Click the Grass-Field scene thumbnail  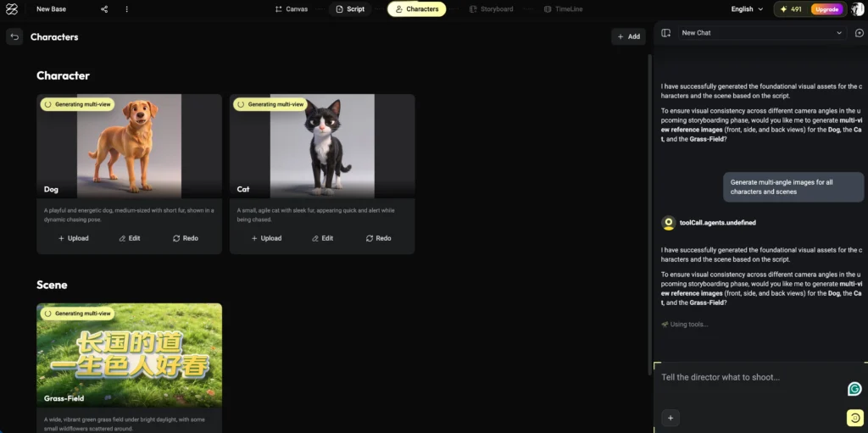(129, 355)
